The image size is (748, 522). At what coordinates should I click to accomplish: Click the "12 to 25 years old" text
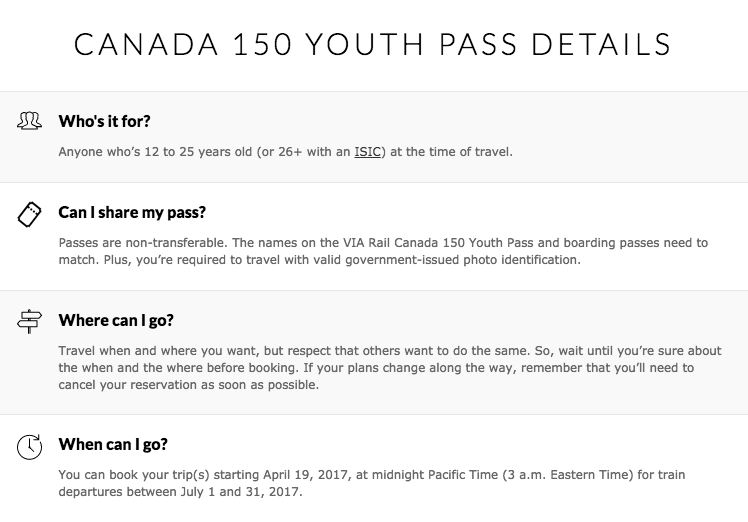pos(199,152)
